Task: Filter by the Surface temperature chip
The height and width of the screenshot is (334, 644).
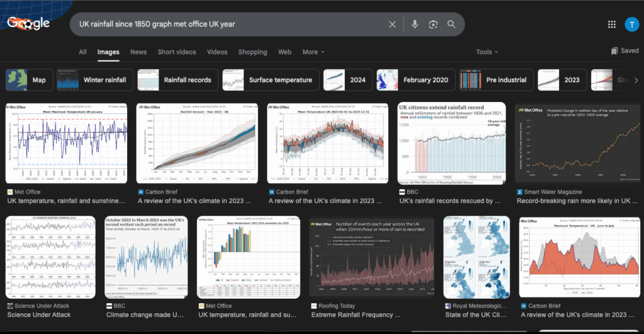Action: [270, 80]
